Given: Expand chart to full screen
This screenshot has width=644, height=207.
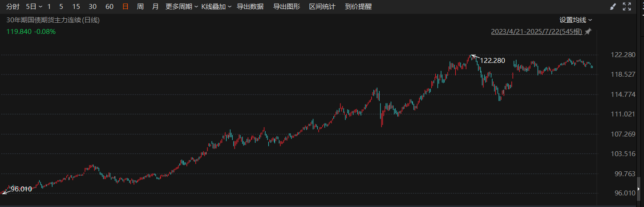Looking at the screenshot, I should point(627,7).
